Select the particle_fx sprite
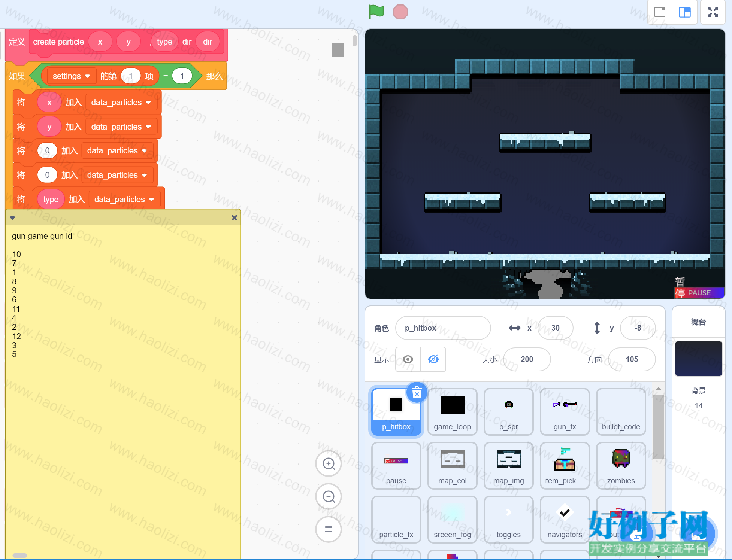The image size is (732, 560). tap(396, 519)
